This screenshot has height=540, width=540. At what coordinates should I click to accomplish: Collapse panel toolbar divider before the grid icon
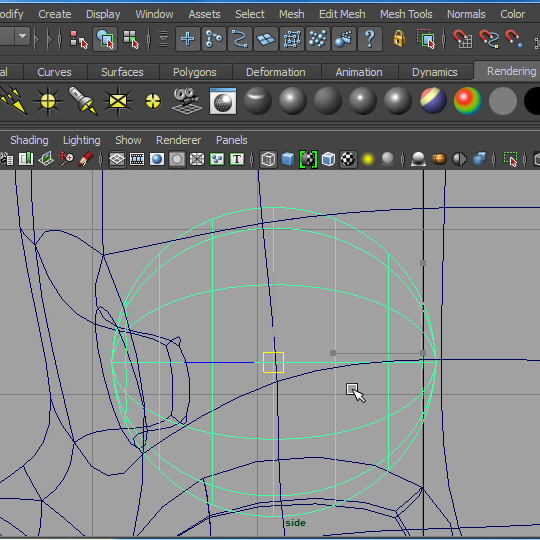click(101, 159)
